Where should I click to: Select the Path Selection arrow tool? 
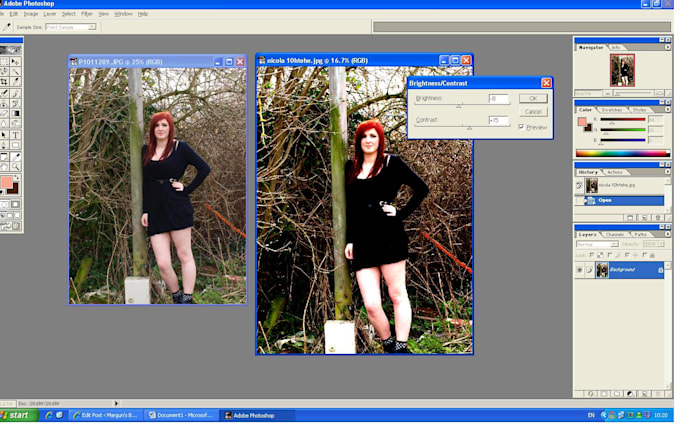tap(4, 135)
